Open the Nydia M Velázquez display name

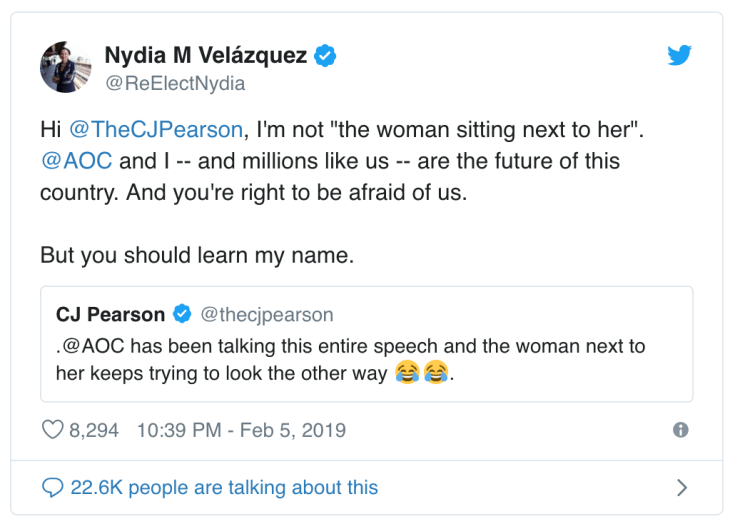pyautogui.click(x=206, y=56)
